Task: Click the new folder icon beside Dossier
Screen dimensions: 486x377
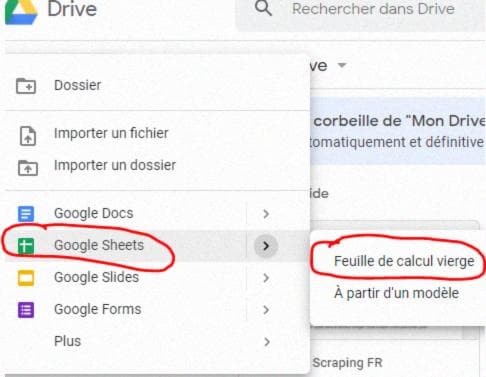Action: pyautogui.click(x=26, y=86)
